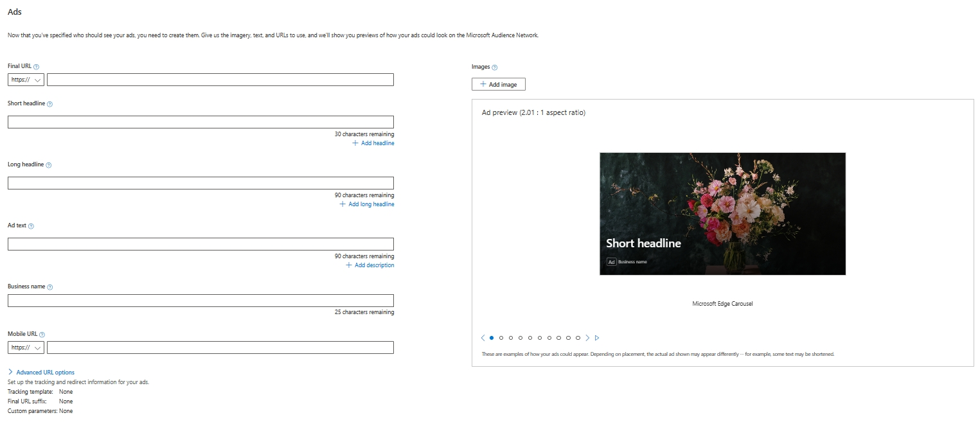Viewport: 980px width, 422px height.
Task: Click the Add headline link
Action: 373,143
